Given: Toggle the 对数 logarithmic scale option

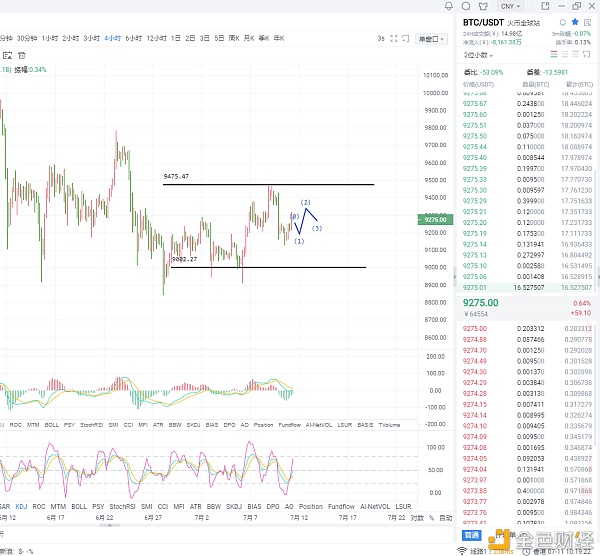Looking at the screenshot, I should point(417,518).
